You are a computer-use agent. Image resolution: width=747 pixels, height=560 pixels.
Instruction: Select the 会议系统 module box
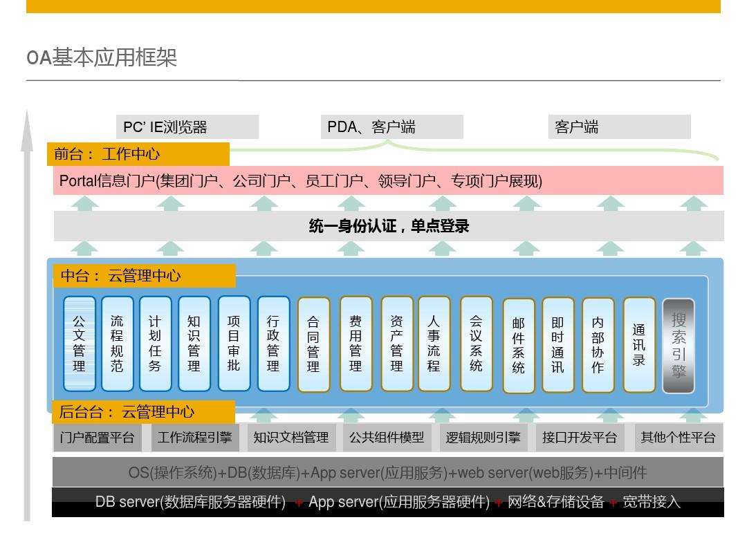tap(477, 344)
